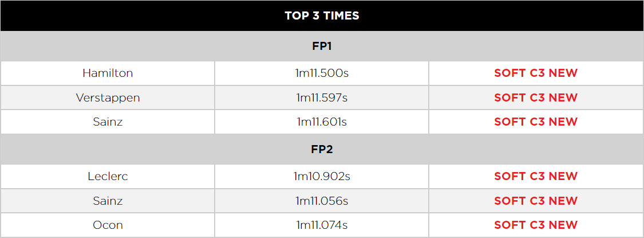Click the 1m11.601s lap time

[322, 122]
